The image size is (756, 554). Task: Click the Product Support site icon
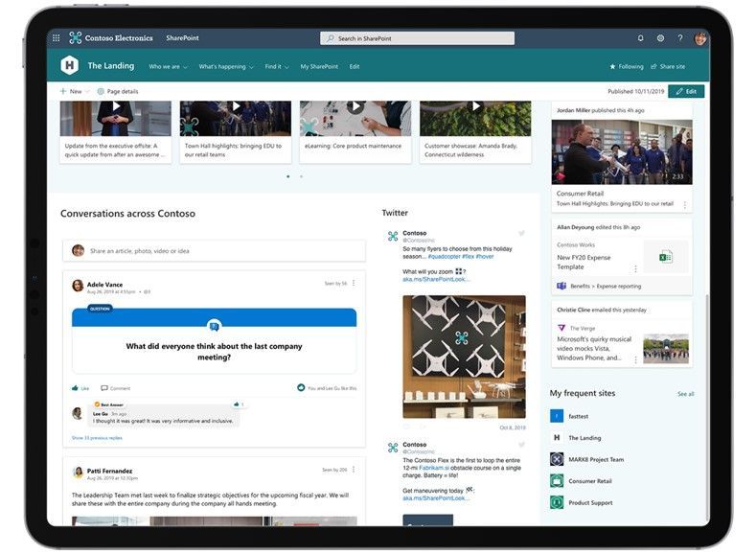557,502
